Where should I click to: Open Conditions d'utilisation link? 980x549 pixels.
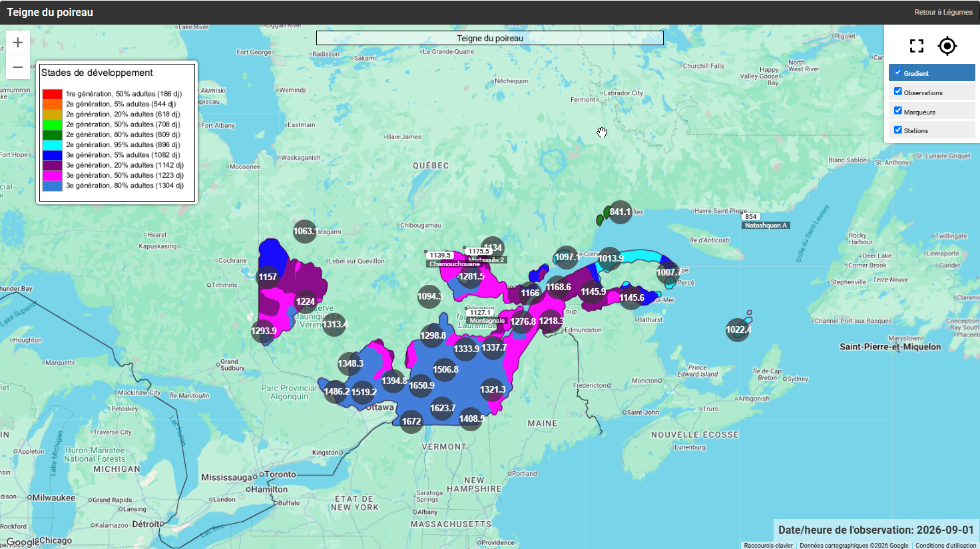click(x=945, y=545)
